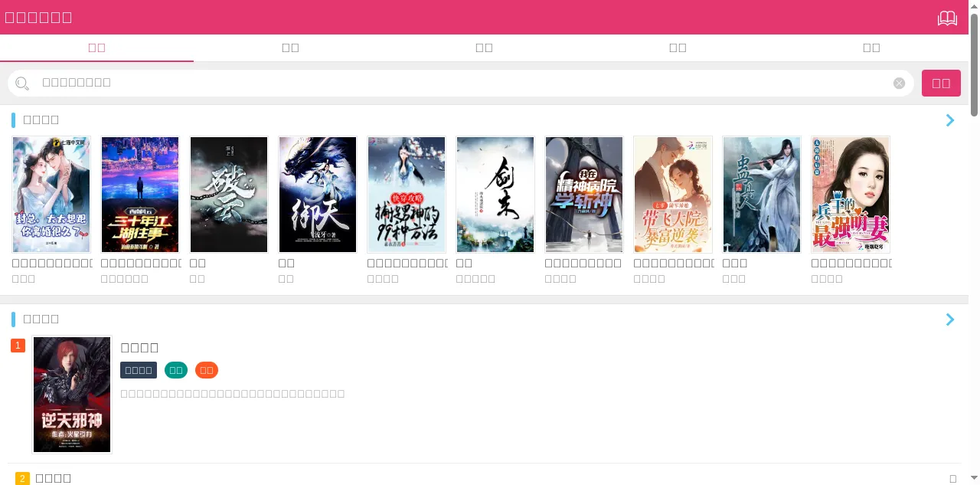Click the title text under the 三十年江湖往事 cover
The height and width of the screenshot is (485, 980).
[141, 263]
